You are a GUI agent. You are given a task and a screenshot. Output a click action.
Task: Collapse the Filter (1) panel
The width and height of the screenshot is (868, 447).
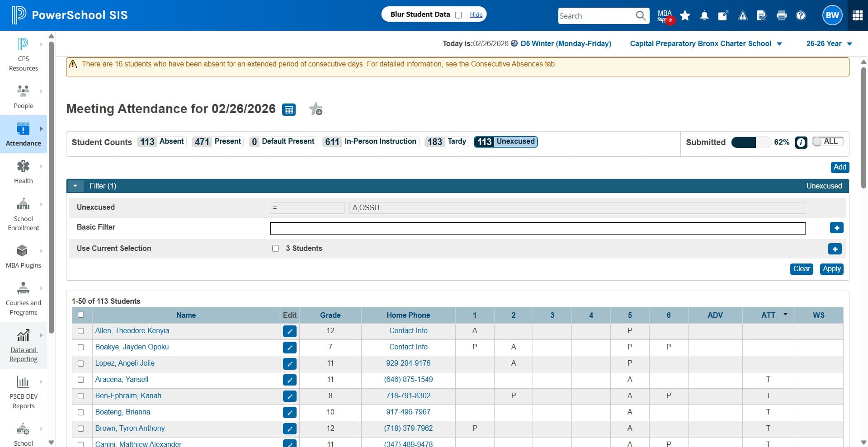point(75,186)
